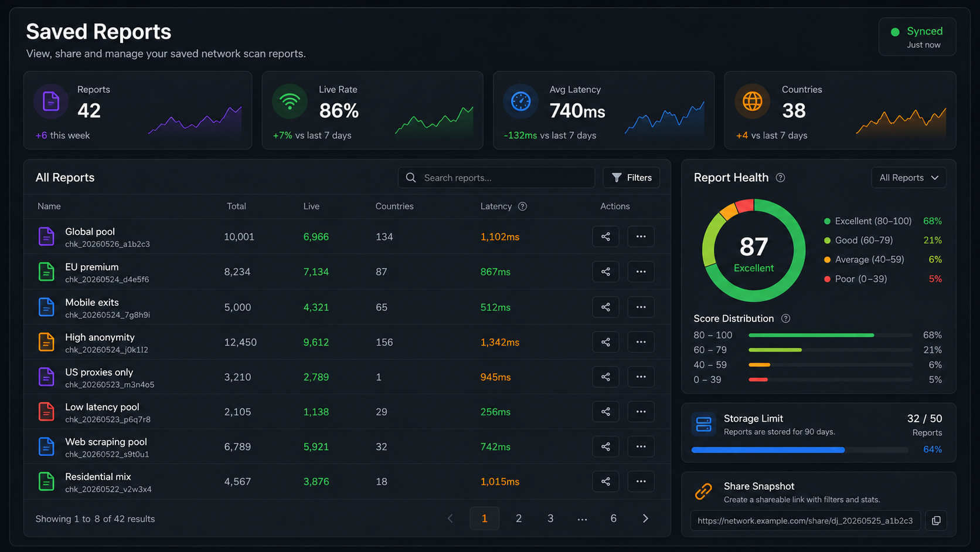The width and height of the screenshot is (980, 552).
Task: Open more actions for Web scraping pool
Action: 641,446
